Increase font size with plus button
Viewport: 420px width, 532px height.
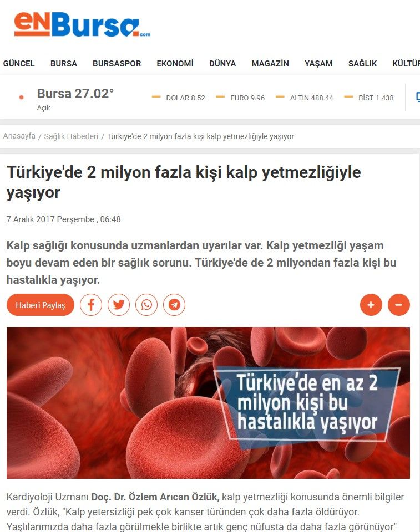[371, 305]
